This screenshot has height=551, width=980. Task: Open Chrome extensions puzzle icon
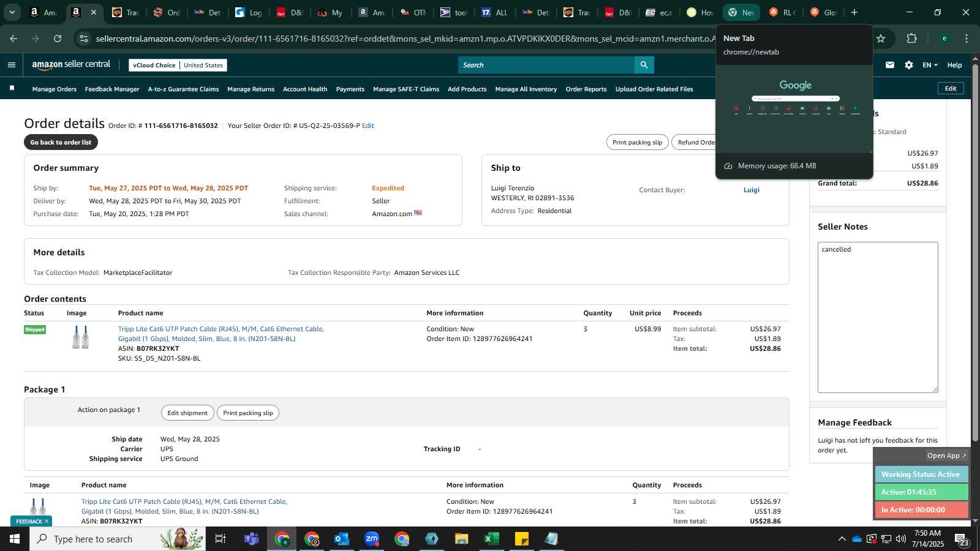tap(911, 39)
